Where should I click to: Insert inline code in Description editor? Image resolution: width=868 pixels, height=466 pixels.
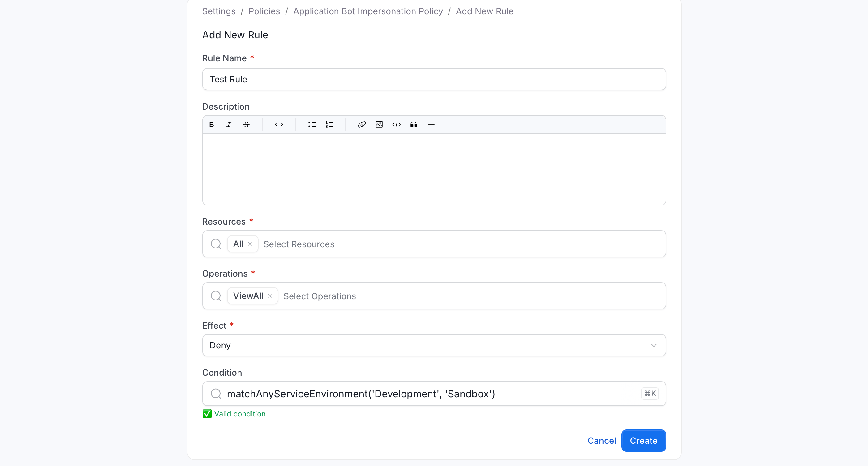click(x=279, y=124)
